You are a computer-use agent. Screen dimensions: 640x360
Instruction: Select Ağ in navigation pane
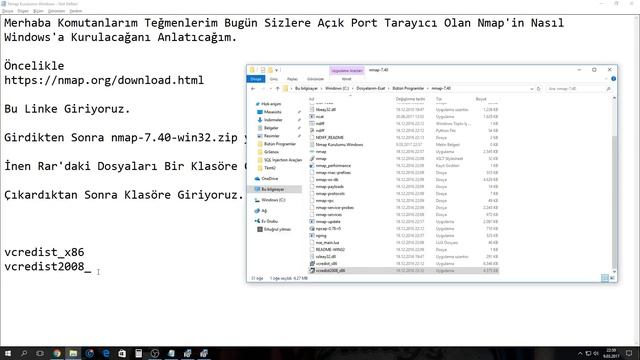264,211
